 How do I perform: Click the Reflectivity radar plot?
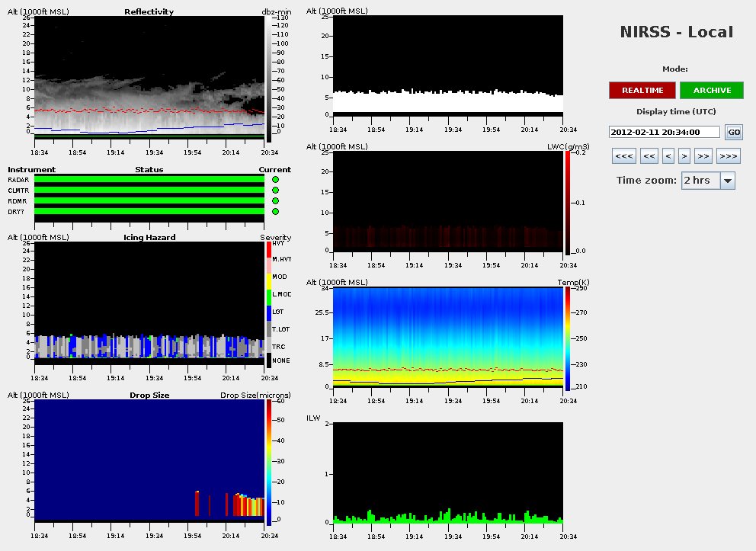(x=149, y=76)
